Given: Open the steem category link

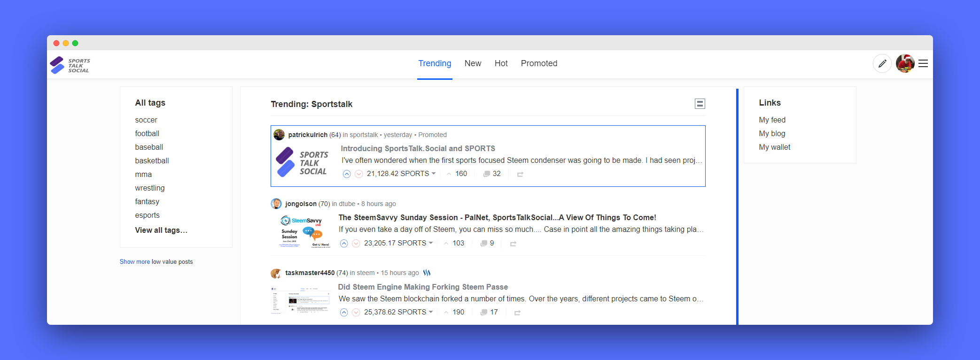Looking at the screenshot, I should 366,273.
